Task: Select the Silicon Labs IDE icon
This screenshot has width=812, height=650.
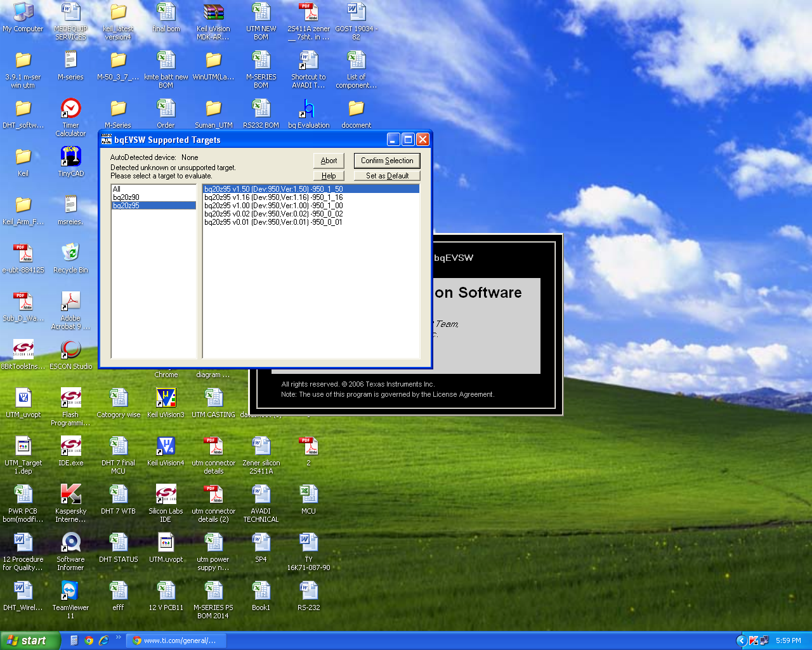Action: [x=166, y=503]
